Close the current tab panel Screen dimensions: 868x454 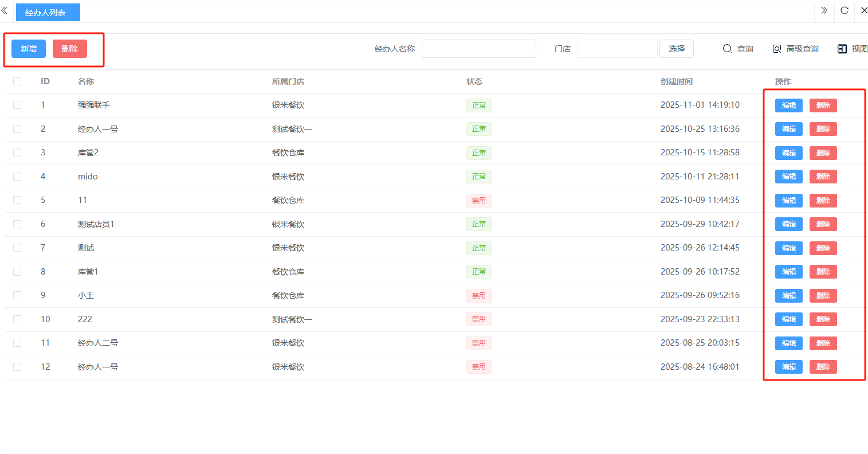(864, 10)
